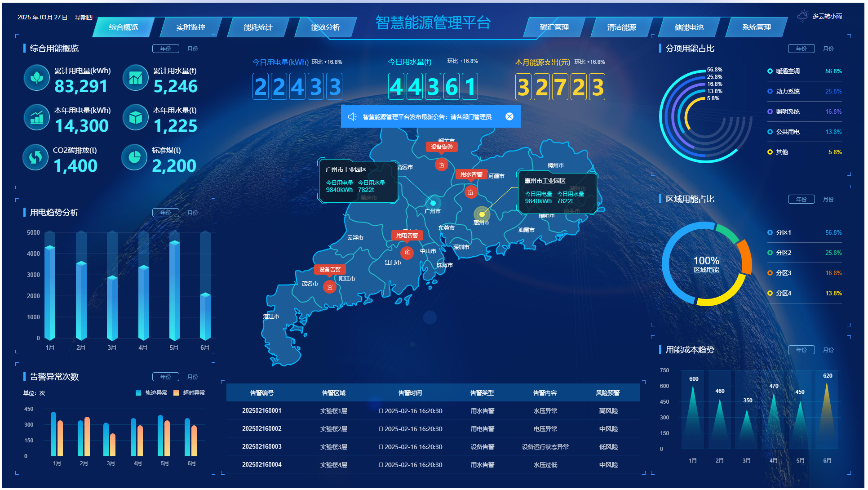Select 年份 in 用电趋势分析 panel
868x490 pixels.
point(166,213)
